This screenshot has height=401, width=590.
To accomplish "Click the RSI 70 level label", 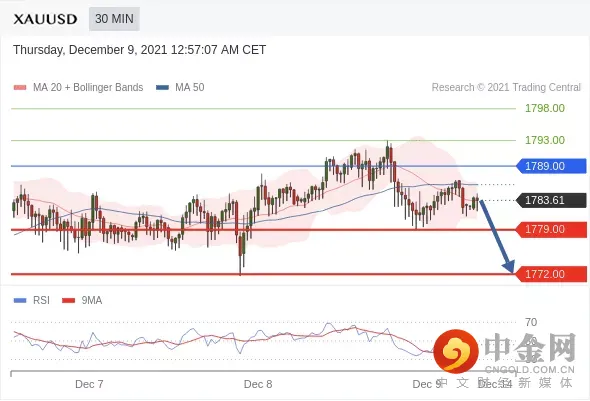I will [x=531, y=322].
